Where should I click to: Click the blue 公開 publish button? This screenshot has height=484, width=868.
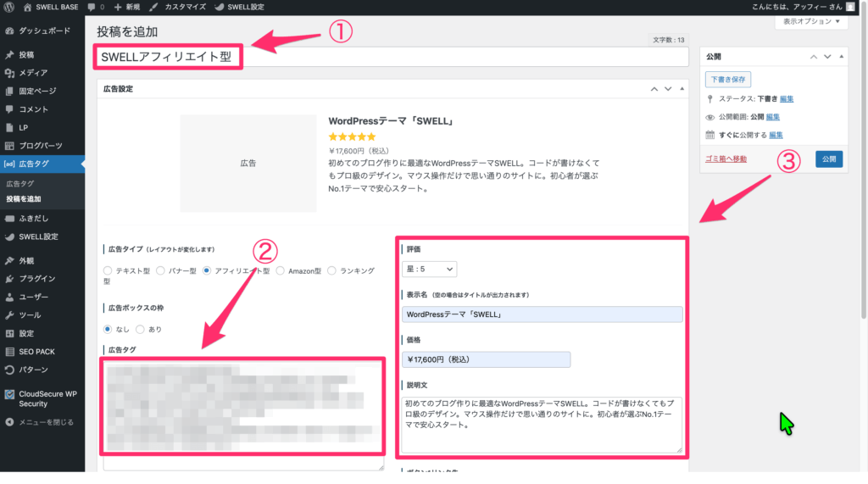829,159
